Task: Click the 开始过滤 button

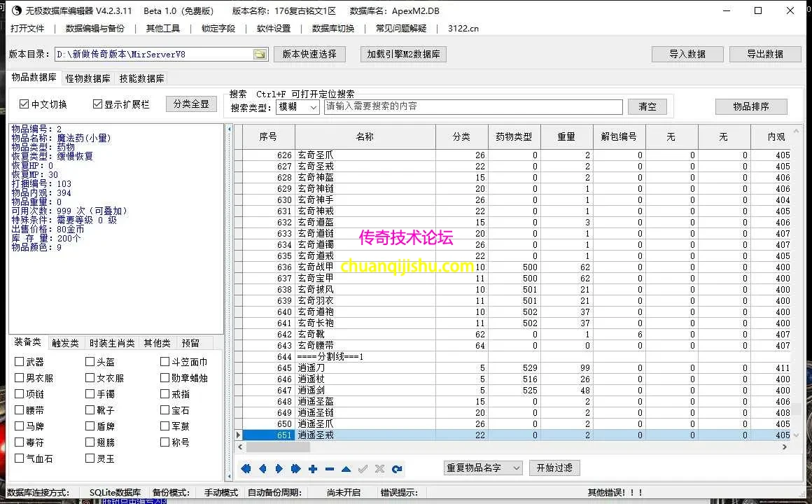Action: [x=554, y=468]
